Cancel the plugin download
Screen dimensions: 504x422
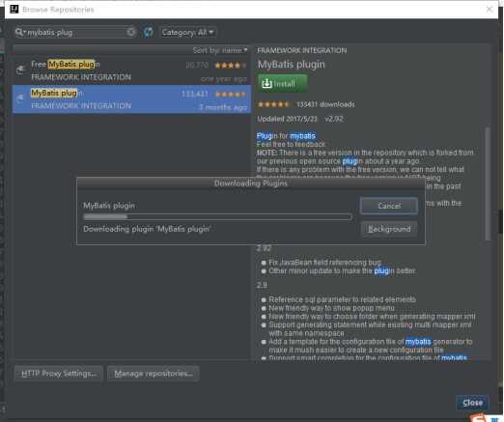click(389, 206)
